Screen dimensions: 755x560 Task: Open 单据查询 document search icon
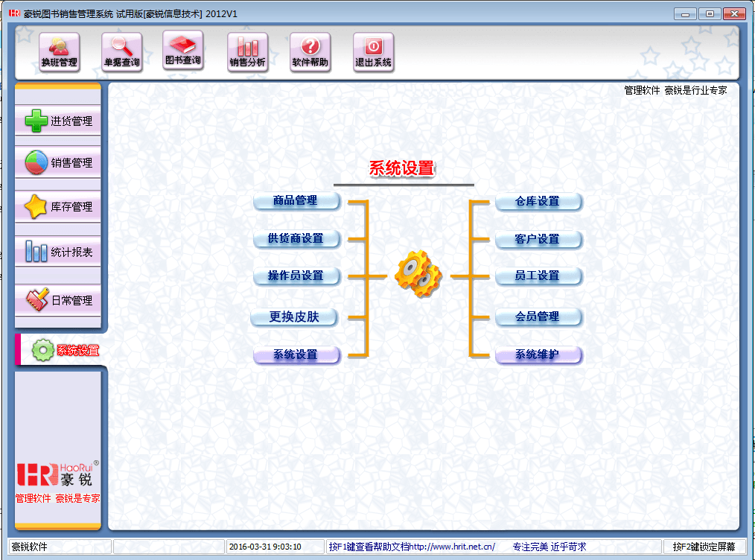[121, 52]
